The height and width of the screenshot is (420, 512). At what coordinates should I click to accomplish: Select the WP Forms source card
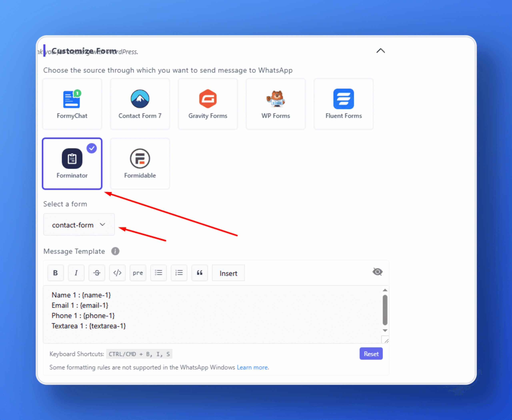[x=276, y=104]
